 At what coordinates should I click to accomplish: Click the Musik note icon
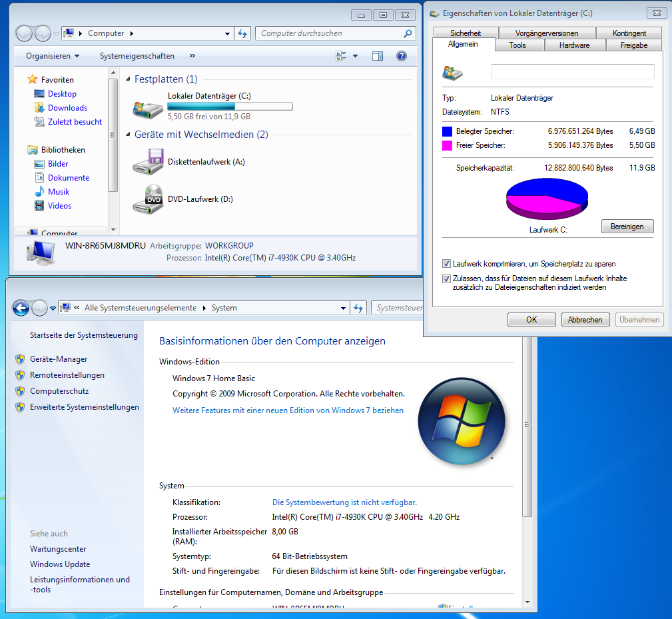pyautogui.click(x=39, y=192)
